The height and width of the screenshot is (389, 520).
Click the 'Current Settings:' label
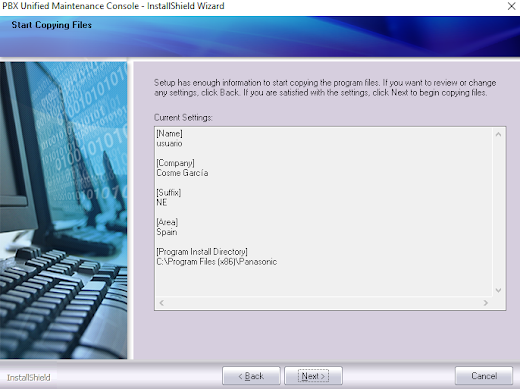click(x=183, y=118)
